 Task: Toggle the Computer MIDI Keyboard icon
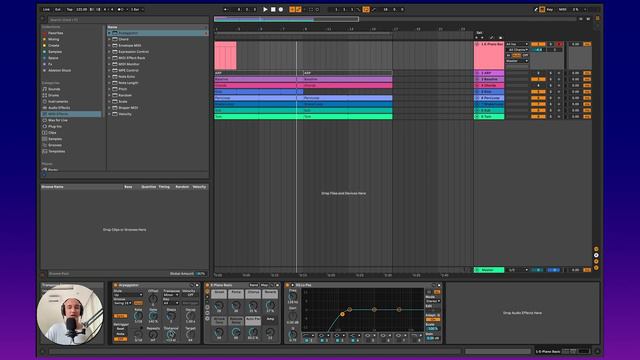coord(542,9)
